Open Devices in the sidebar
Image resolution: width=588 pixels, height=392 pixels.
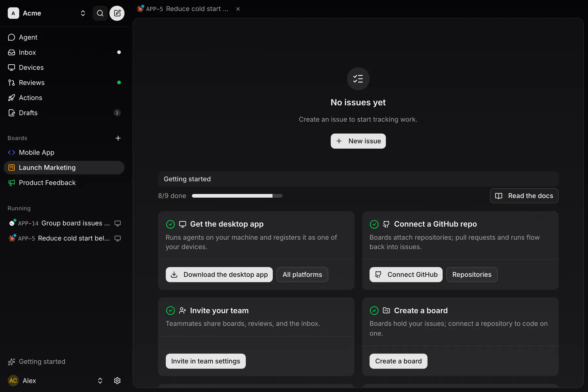pos(64,67)
